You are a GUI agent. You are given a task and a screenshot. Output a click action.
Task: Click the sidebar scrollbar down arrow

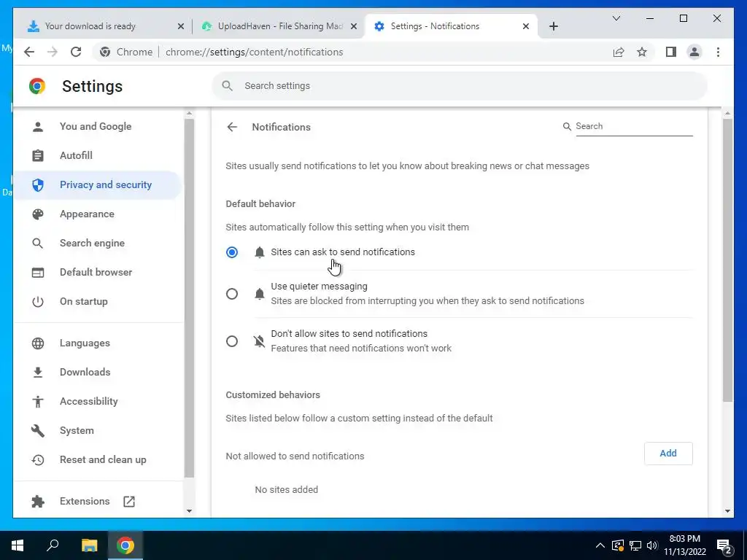(x=189, y=511)
